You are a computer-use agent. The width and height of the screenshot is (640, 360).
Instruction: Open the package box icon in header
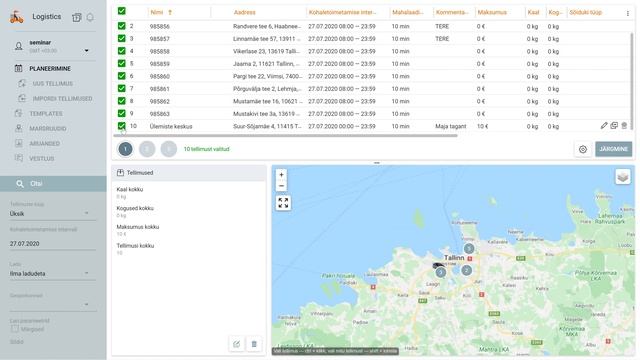pos(77,17)
